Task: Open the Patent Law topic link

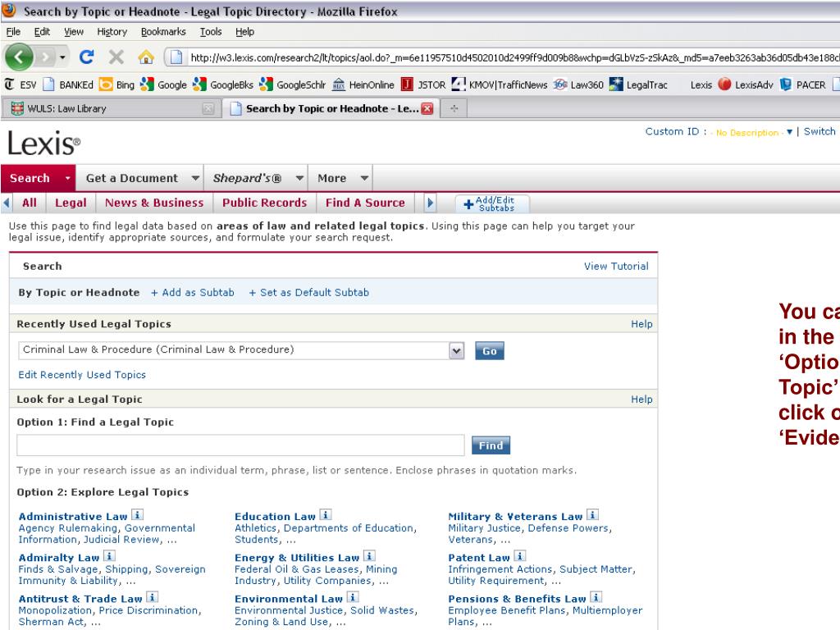Action: pos(479,558)
